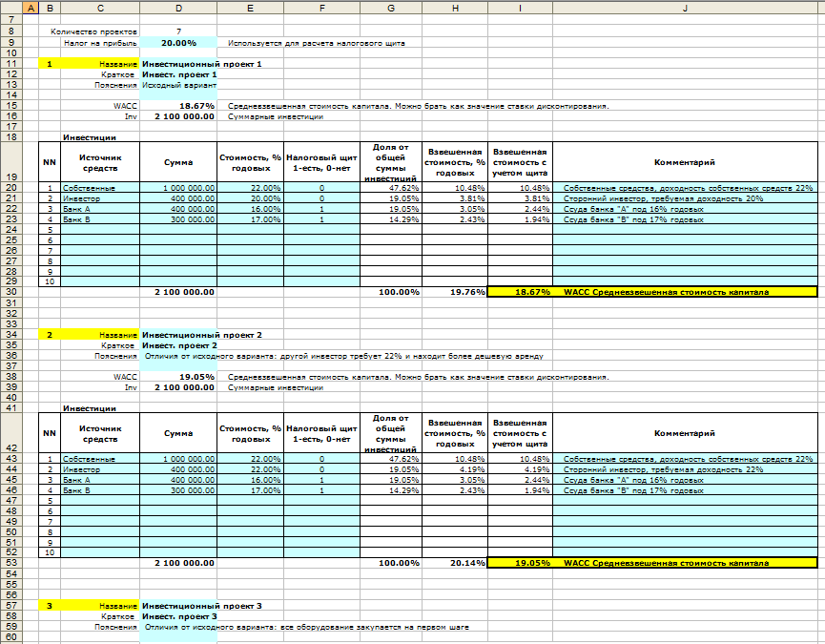Select the column D header
The width and height of the screenshot is (825, 644).
pos(177,9)
